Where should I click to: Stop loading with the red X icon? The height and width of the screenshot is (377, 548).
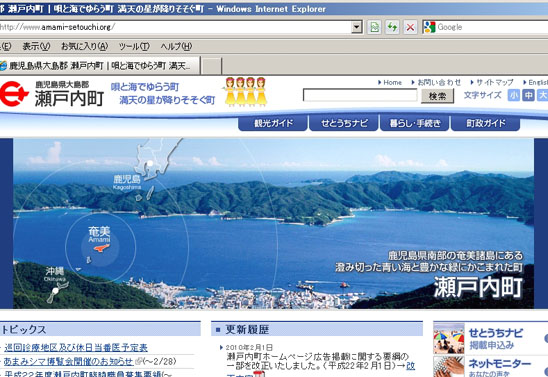pyautogui.click(x=410, y=27)
